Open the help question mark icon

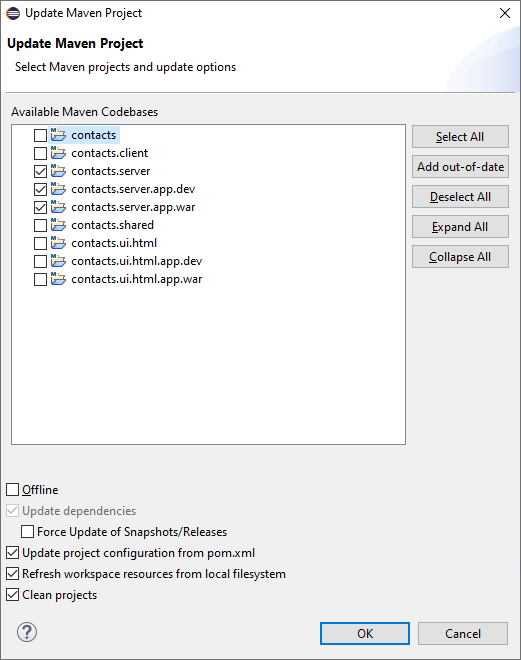pyautogui.click(x=27, y=632)
